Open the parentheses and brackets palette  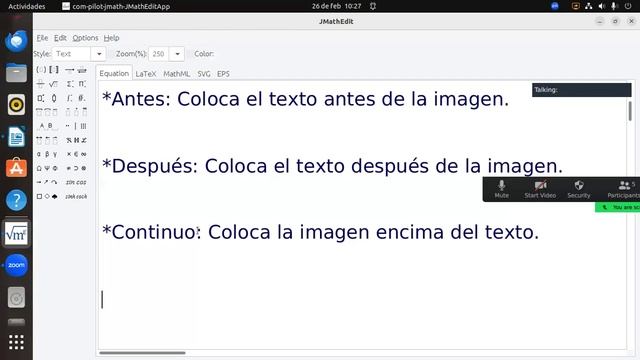click(47, 70)
